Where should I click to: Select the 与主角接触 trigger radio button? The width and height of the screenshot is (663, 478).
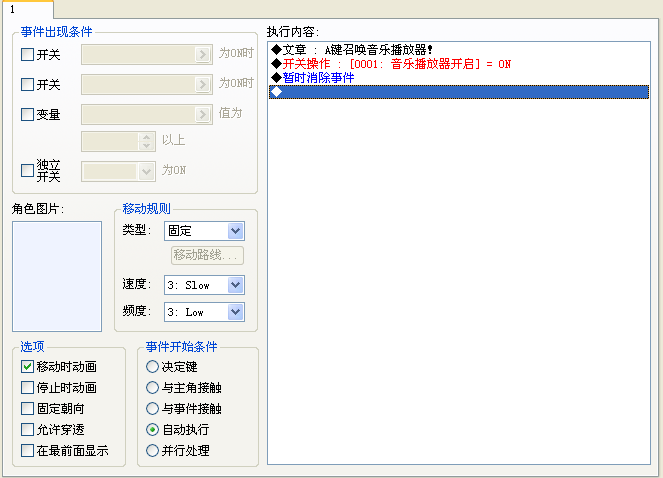tap(152, 387)
